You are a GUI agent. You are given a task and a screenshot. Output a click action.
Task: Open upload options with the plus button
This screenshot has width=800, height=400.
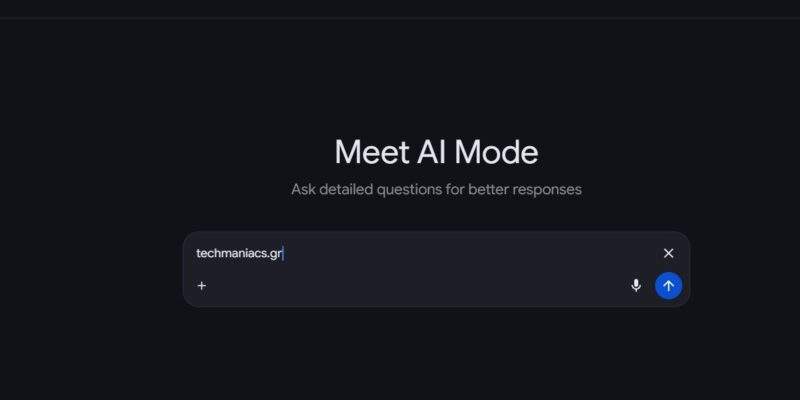click(x=202, y=286)
